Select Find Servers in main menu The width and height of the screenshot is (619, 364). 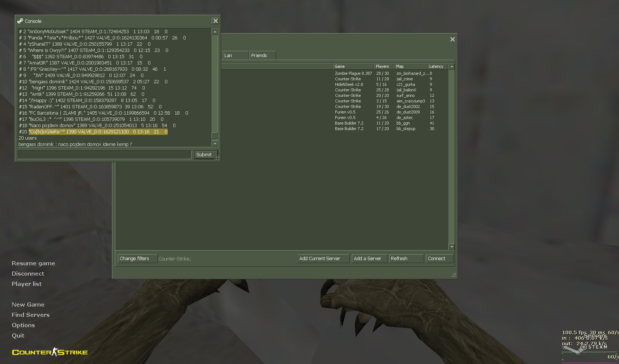pos(31,315)
